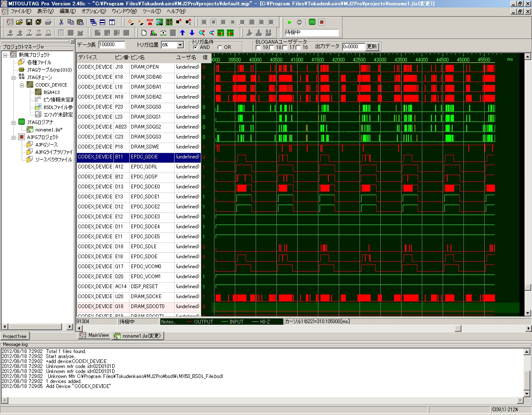Viewport: 532px width, 415px height.
Task: Click the green play/run arrow icon
Action: click(x=290, y=22)
